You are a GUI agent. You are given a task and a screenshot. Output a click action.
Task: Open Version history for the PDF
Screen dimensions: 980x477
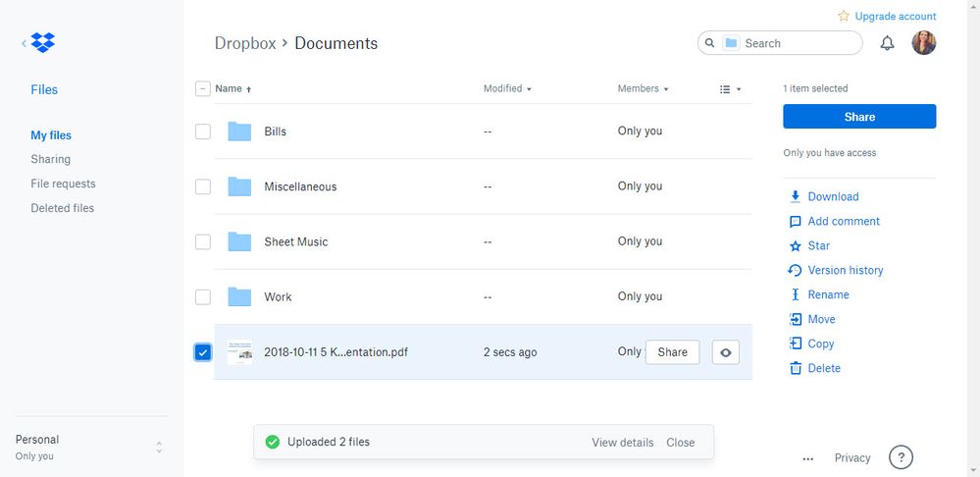(x=845, y=270)
